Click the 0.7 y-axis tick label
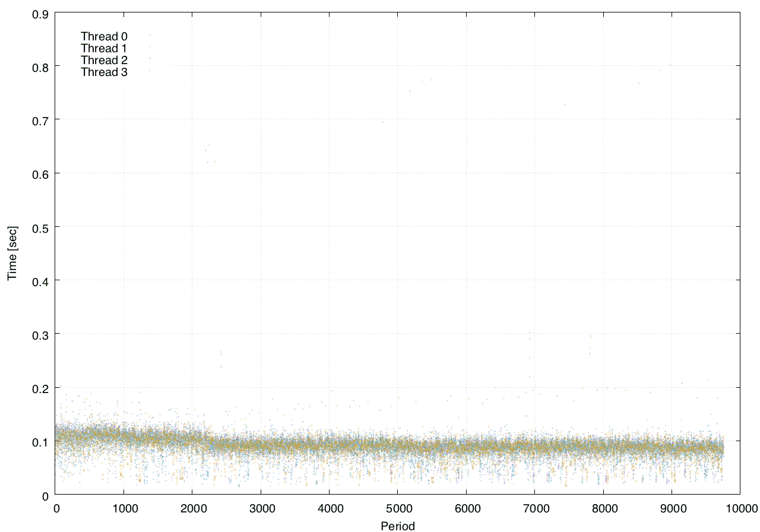This screenshot has width=760, height=532. click(x=40, y=120)
